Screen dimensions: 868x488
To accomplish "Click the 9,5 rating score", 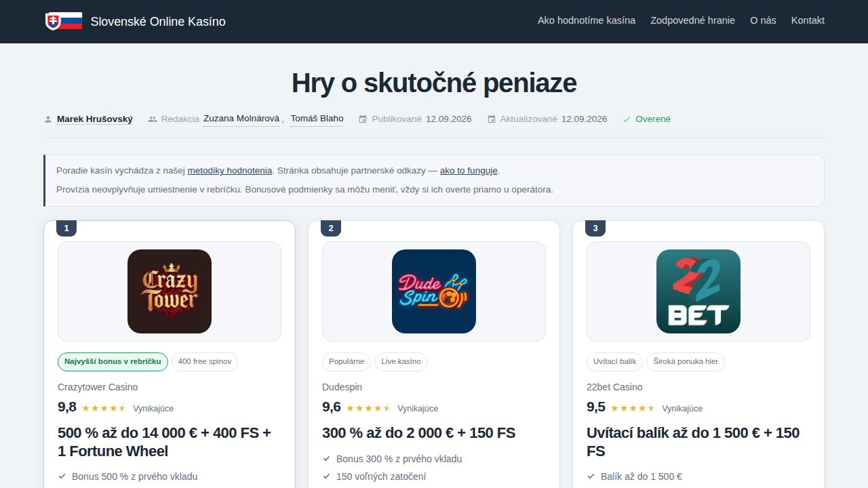I will click(596, 407).
